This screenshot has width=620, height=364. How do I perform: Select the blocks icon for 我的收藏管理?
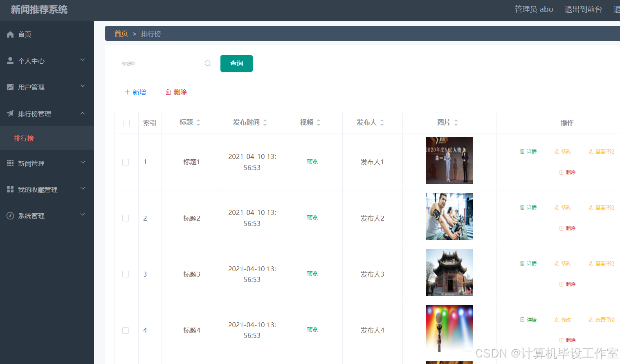10,189
